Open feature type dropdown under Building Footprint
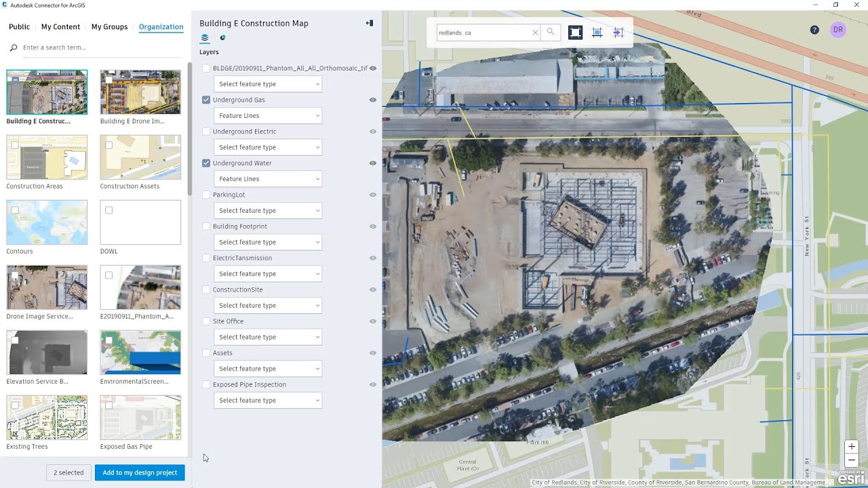This screenshot has width=868, height=488. tap(268, 242)
